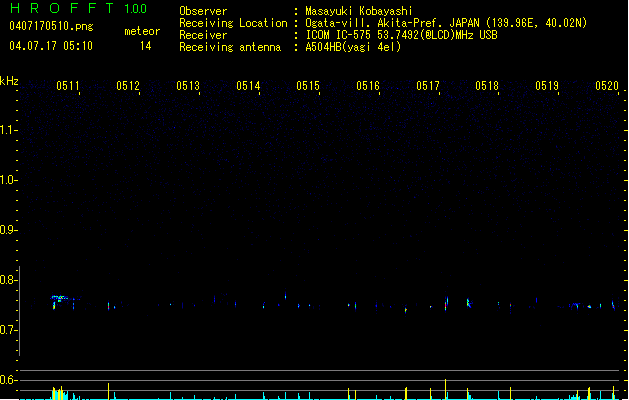Screen dimensions: 629x400
Task: Click antenna value A504HB(yagi 4el)
Action: 353,47
